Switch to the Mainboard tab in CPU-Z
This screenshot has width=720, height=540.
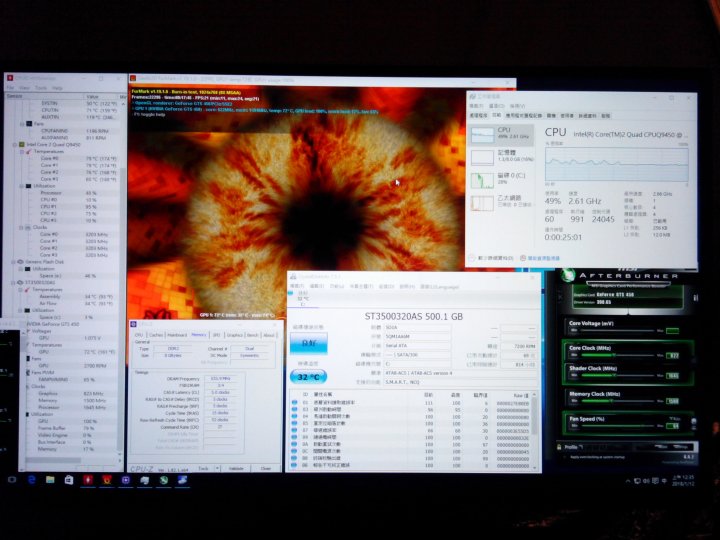tap(177, 335)
